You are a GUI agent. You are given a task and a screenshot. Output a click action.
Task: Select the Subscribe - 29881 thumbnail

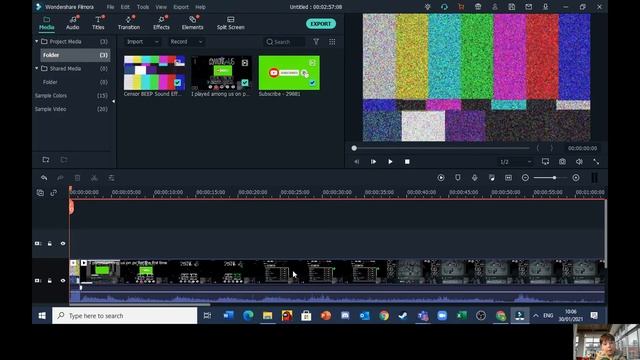click(x=289, y=73)
